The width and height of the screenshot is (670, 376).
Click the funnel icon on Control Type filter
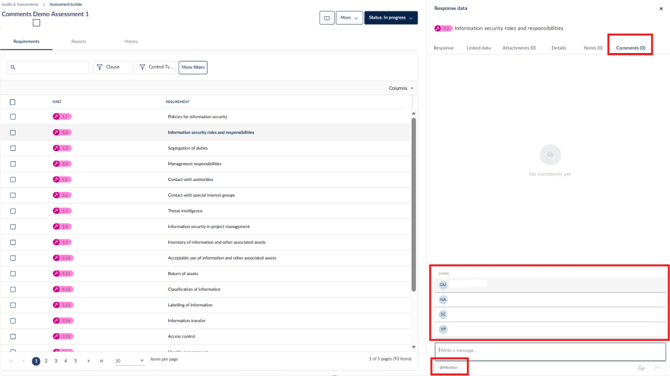tap(142, 67)
